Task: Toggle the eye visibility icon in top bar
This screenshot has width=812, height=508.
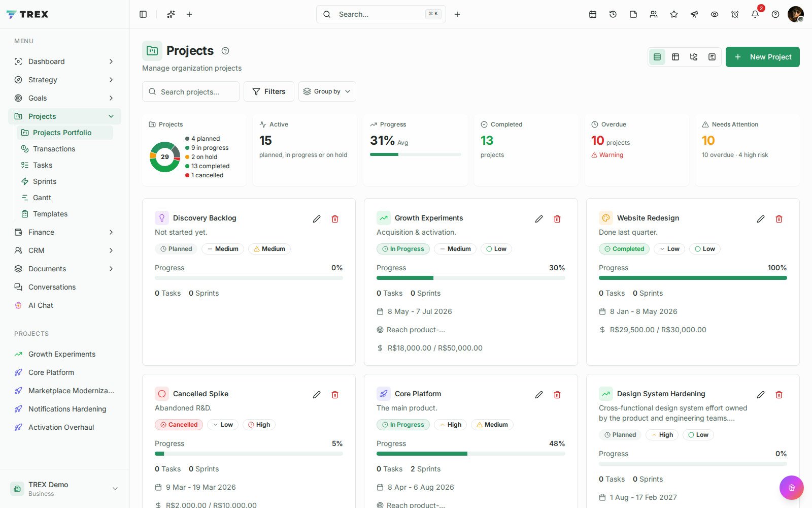Action: pyautogui.click(x=715, y=14)
